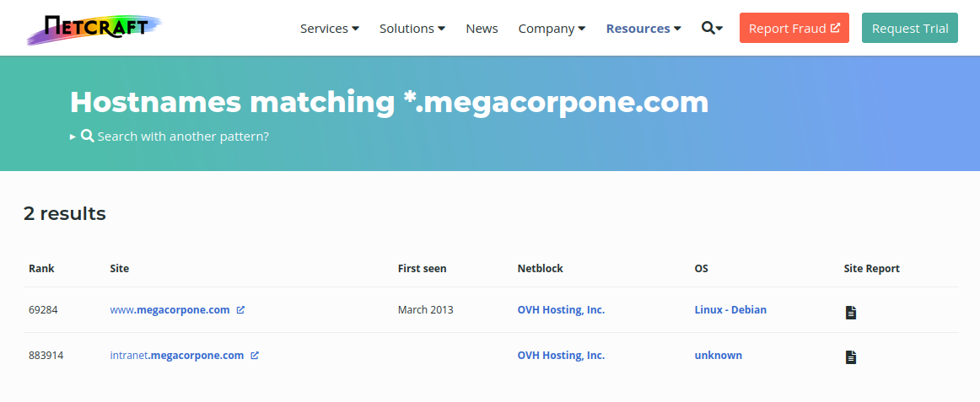Click the Netcraft logo
980x402 pixels.
(x=93, y=28)
